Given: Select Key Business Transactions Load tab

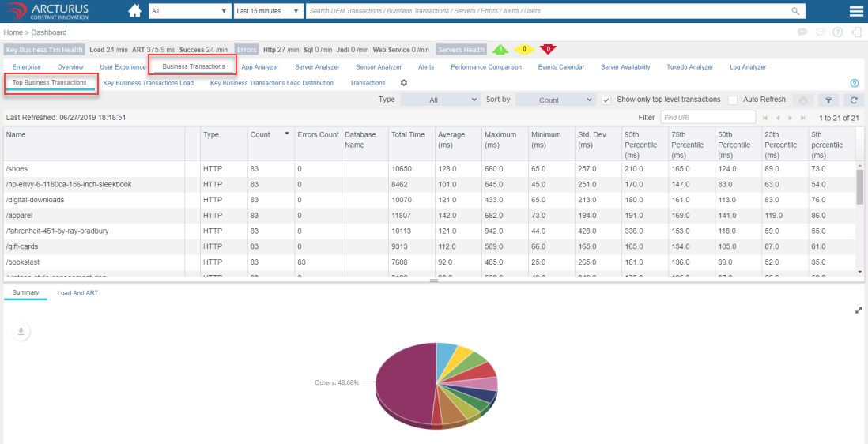Looking at the screenshot, I should point(148,83).
